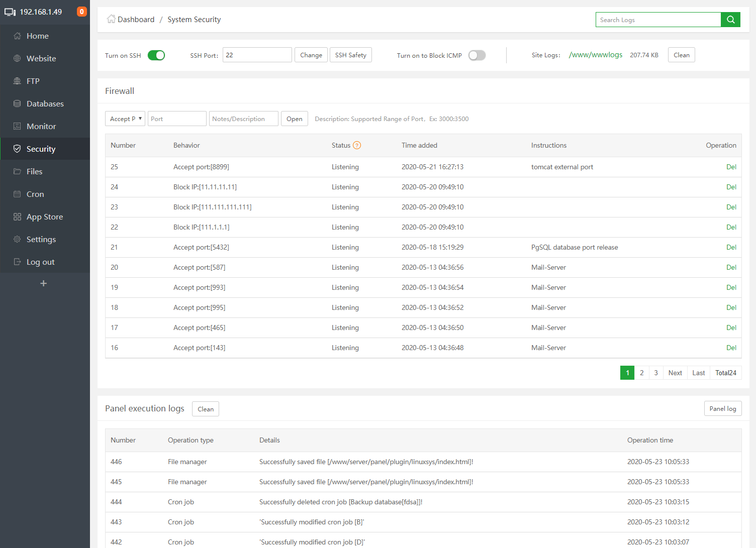Click the home icon beside Dashboard breadcrumb

(x=111, y=19)
